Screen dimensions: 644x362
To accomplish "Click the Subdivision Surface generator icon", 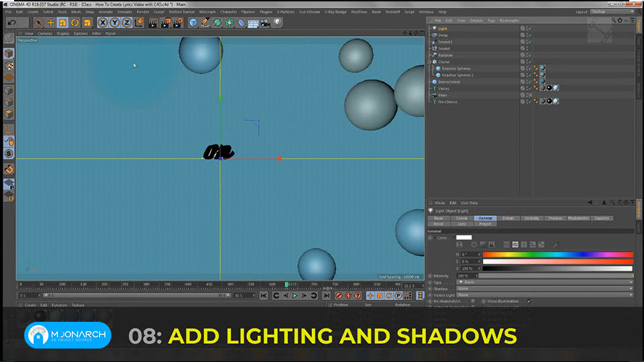I will [x=217, y=23].
